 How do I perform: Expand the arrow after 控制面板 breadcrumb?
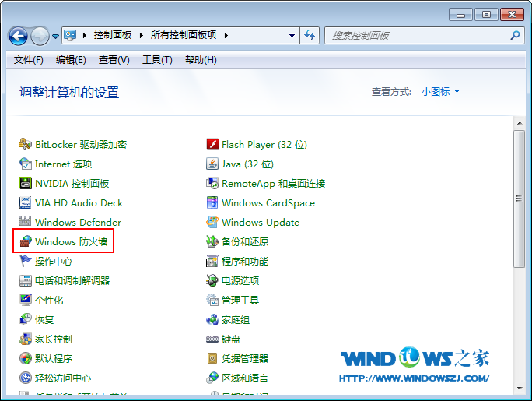(x=141, y=35)
